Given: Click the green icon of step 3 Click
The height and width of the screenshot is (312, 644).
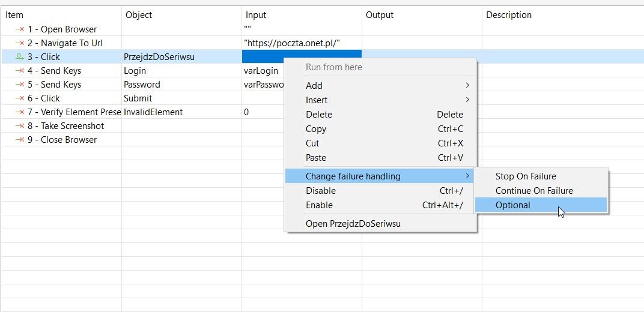Looking at the screenshot, I should coord(20,57).
